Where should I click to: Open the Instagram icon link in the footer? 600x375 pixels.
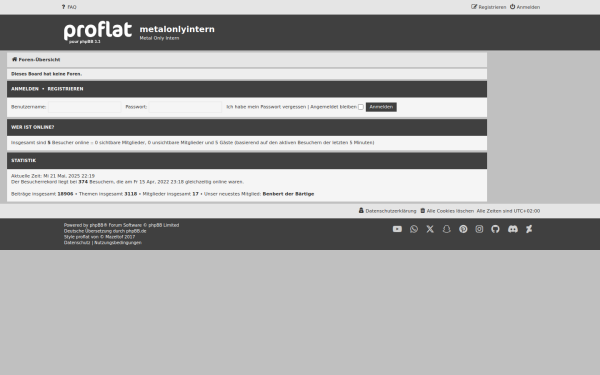click(479, 229)
